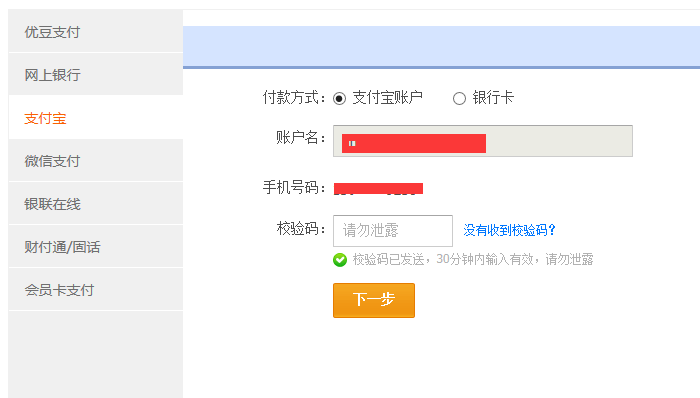Select the 支付宝 sidebar tab
Image resolution: width=700 pixels, height=398 pixels.
coord(96,118)
